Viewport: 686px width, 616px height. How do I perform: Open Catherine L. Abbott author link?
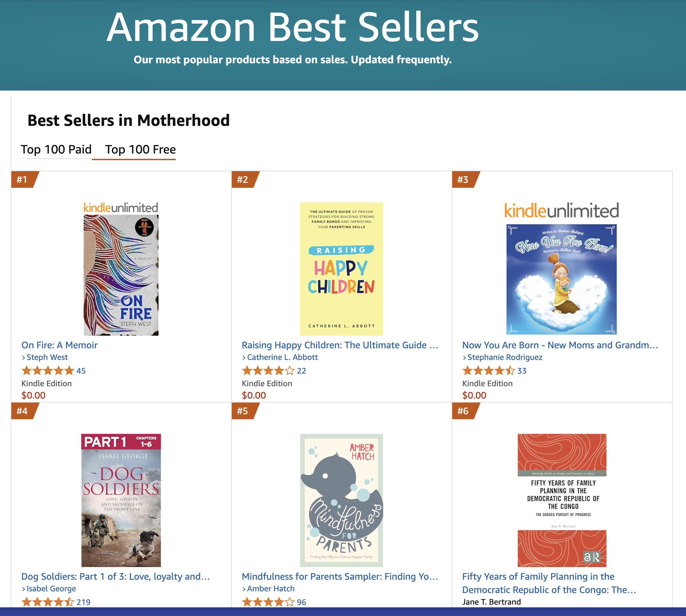point(282,357)
